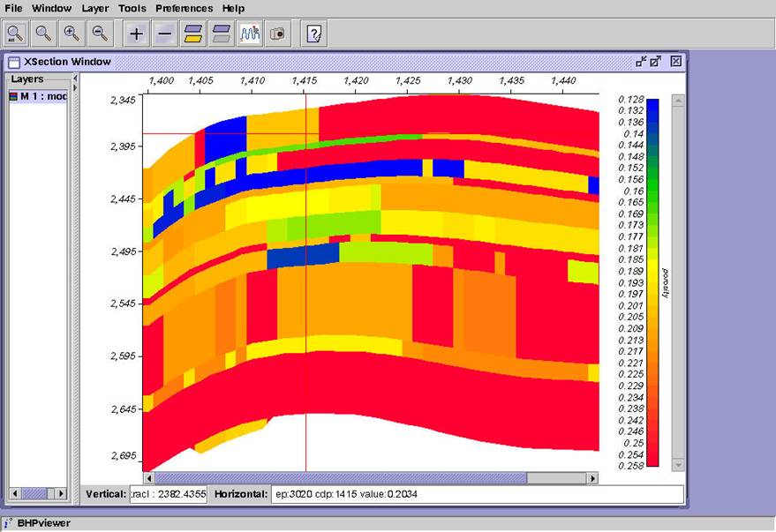Click the purple and yellow layers icon

tap(193, 34)
